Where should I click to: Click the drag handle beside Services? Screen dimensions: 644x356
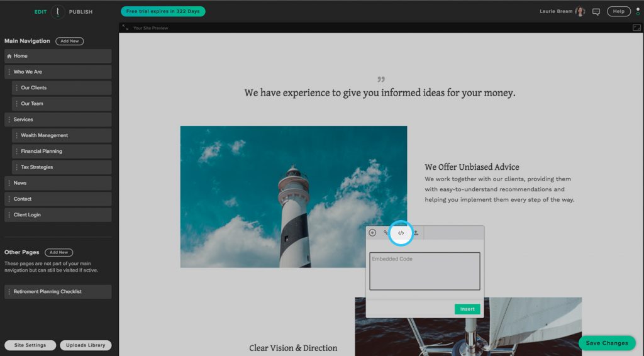9,120
